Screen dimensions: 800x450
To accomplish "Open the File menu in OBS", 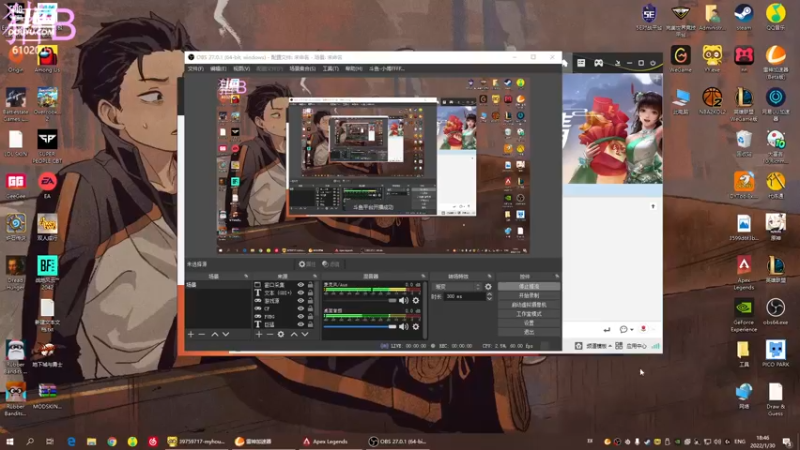I will coord(195,68).
